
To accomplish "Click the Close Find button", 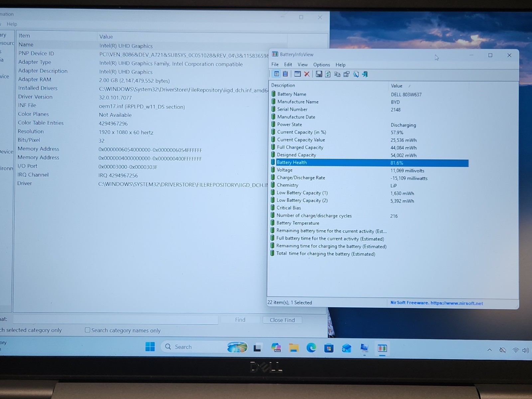I will tap(282, 320).
